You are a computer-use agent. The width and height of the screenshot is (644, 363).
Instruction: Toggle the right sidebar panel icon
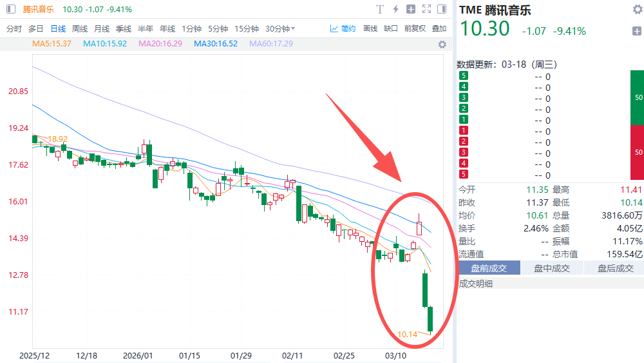442,9
